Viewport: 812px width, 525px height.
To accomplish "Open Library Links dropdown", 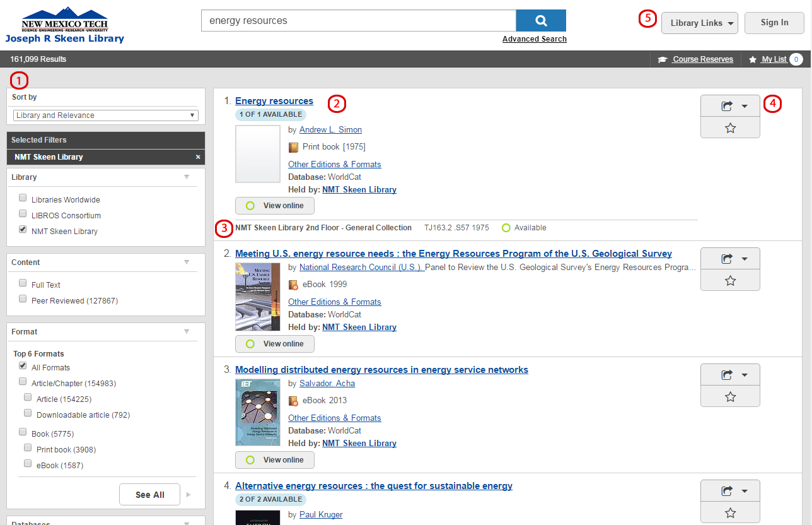I will 700,23.
